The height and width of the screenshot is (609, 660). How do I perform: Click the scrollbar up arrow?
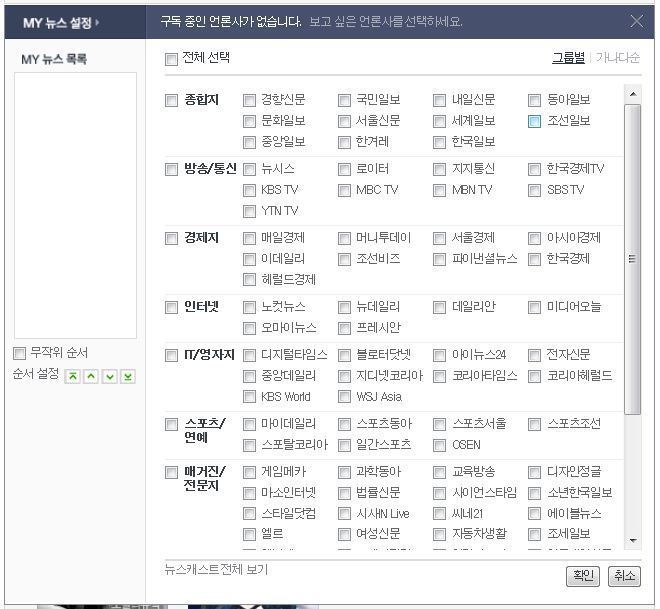(x=633, y=94)
